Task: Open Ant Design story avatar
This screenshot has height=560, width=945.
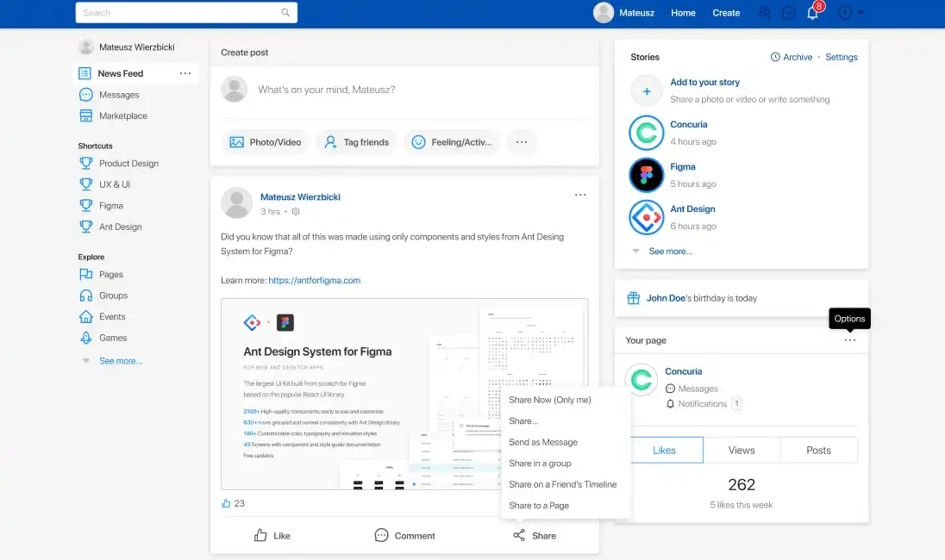Action: tap(647, 217)
